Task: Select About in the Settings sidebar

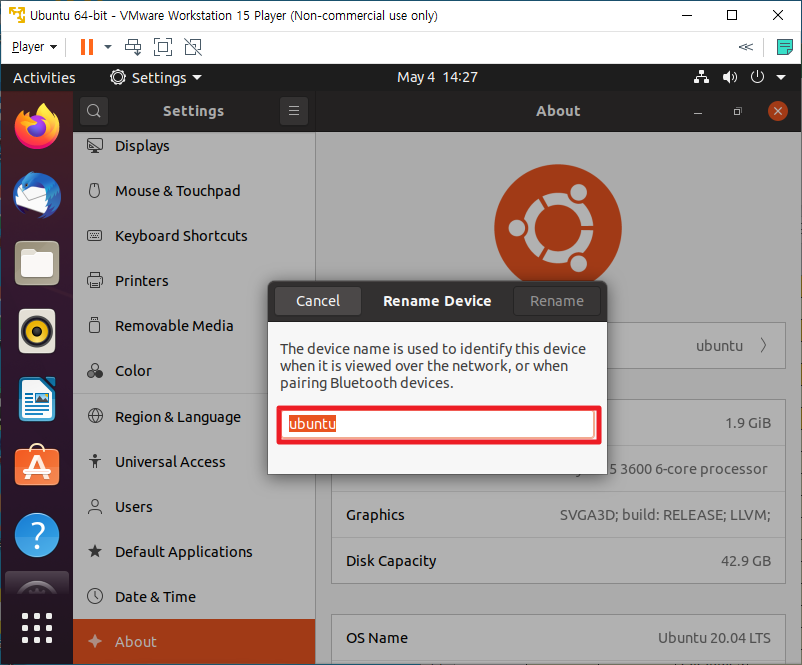Action: (x=194, y=641)
